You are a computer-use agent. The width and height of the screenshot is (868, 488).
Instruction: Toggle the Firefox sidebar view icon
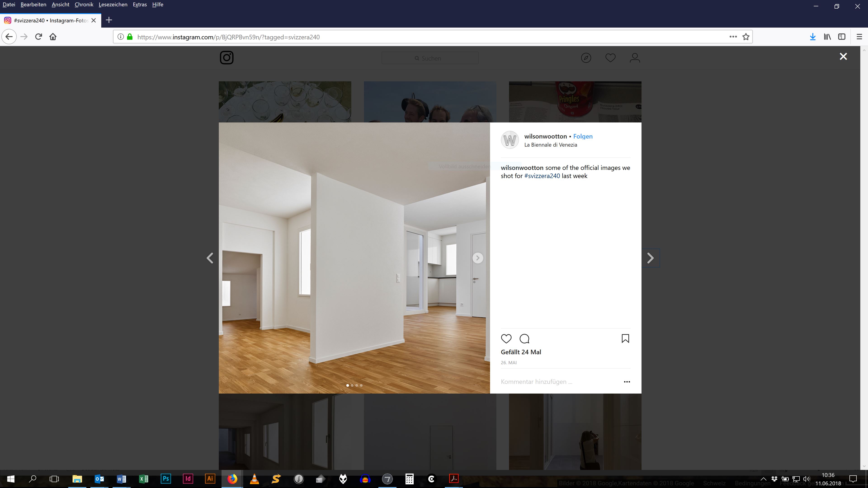(x=841, y=37)
